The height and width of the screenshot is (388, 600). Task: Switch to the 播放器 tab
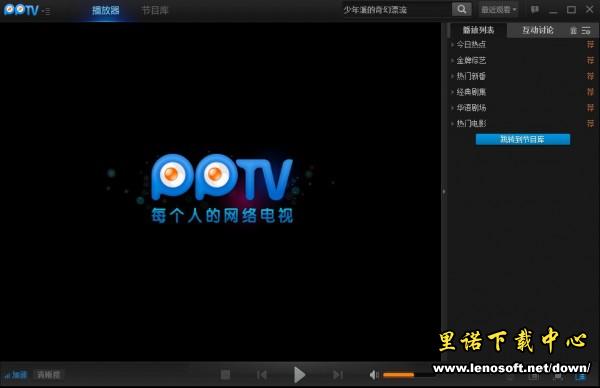[106, 10]
